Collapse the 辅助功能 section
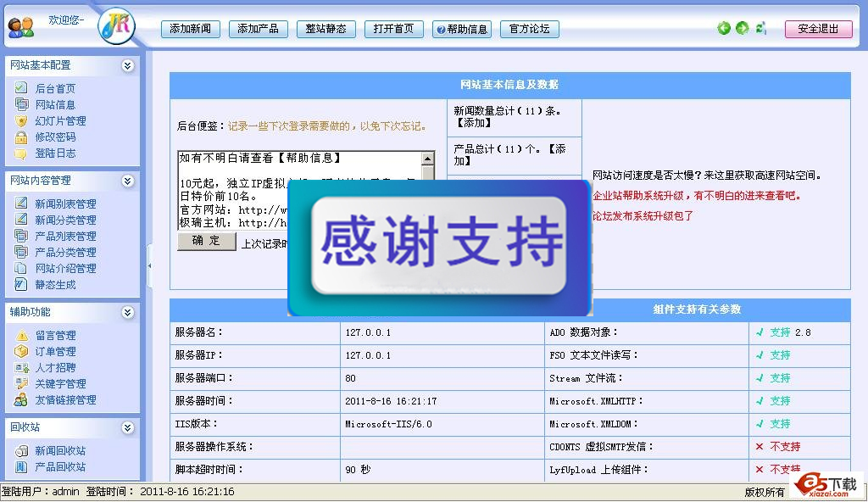 [127, 313]
